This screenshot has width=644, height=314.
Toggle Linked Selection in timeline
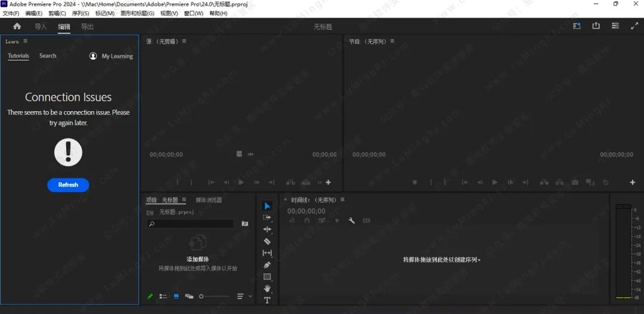pyautogui.click(x=321, y=221)
